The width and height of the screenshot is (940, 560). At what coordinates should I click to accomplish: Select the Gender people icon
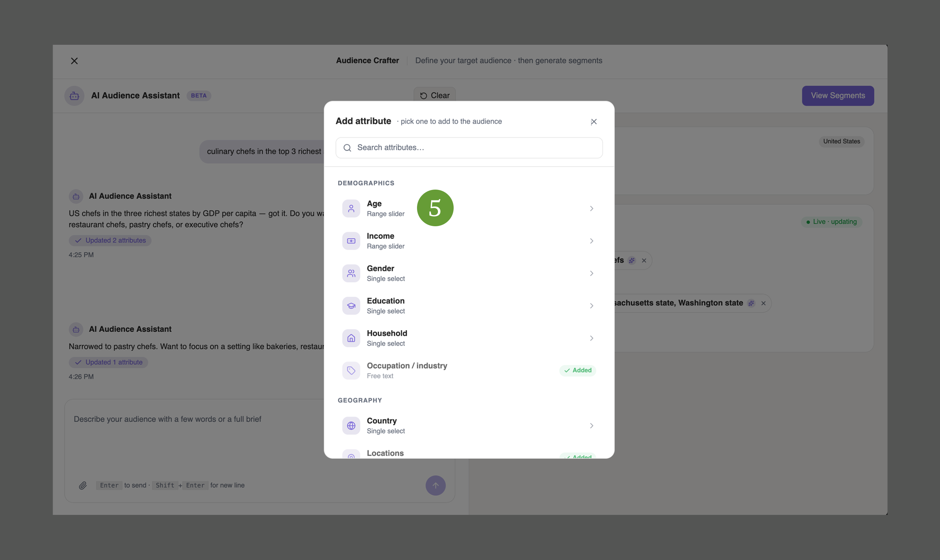tap(351, 273)
